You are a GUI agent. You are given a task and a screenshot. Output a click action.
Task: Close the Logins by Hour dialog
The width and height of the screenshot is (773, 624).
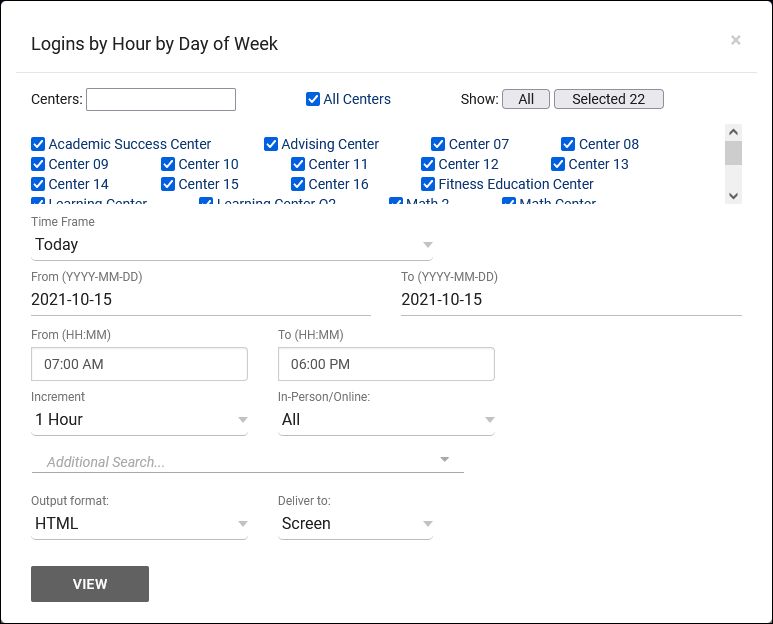735,40
